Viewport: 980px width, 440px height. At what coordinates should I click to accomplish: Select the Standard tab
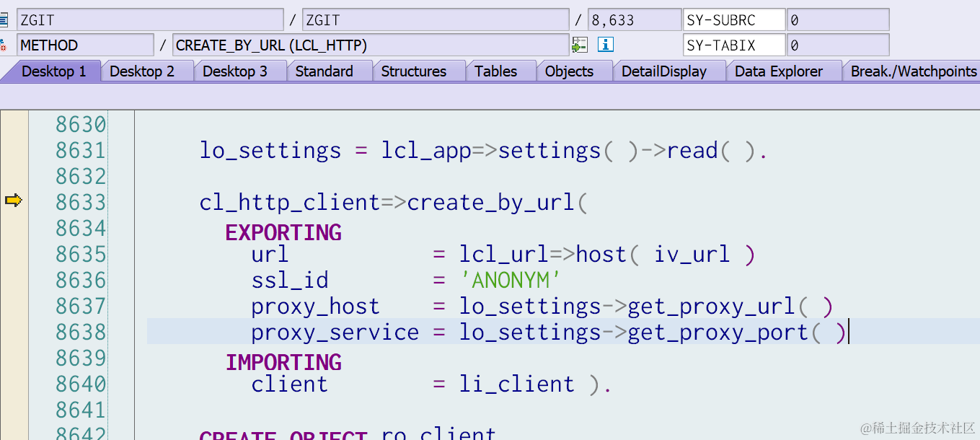coord(324,71)
